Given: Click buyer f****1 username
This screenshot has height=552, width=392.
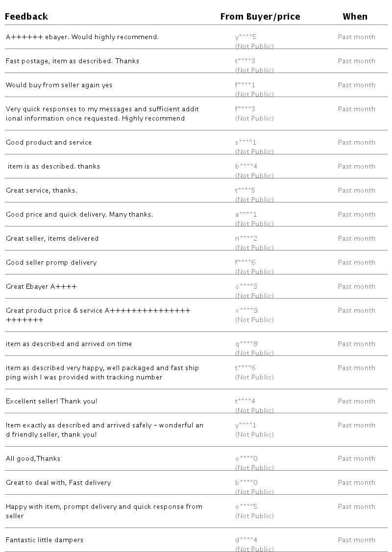Looking at the screenshot, I should 245,85.
